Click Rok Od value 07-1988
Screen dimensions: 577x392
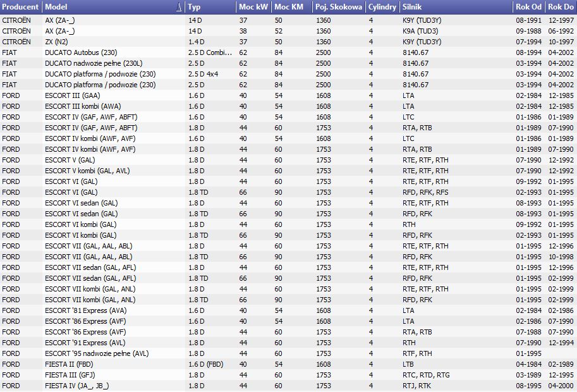[528, 332]
